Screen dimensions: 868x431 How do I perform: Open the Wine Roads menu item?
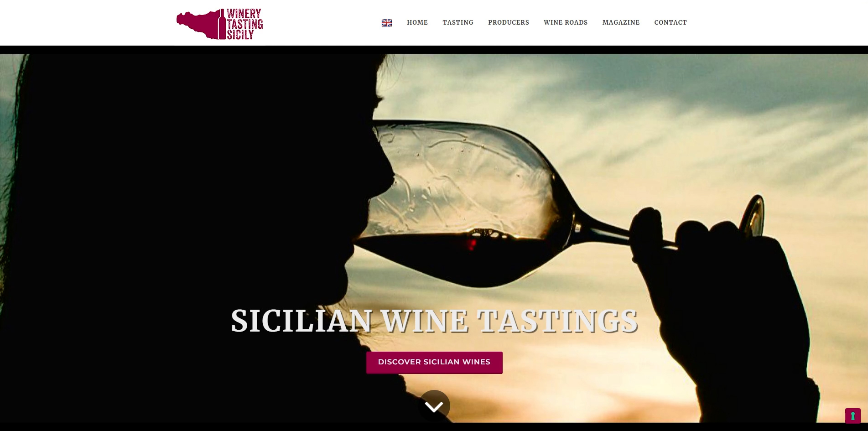(x=566, y=22)
